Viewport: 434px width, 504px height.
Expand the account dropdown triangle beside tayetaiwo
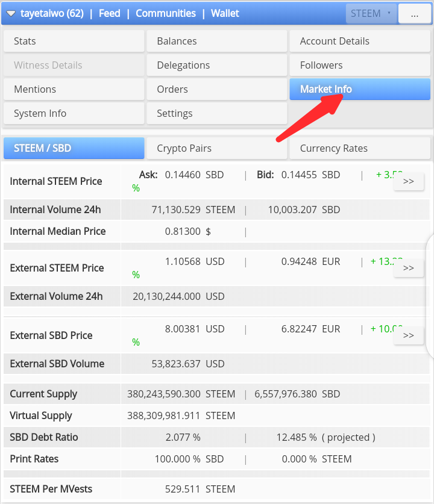tap(11, 13)
